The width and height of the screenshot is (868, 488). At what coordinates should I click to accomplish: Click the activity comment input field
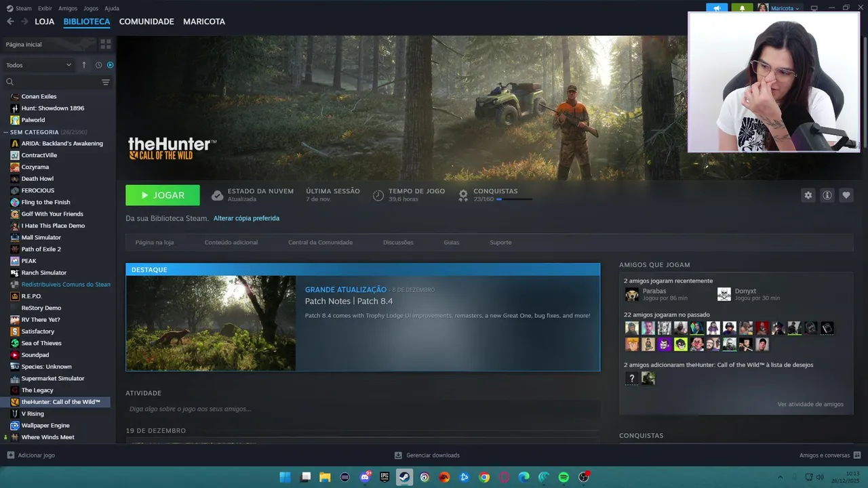pyautogui.click(x=363, y=409)
